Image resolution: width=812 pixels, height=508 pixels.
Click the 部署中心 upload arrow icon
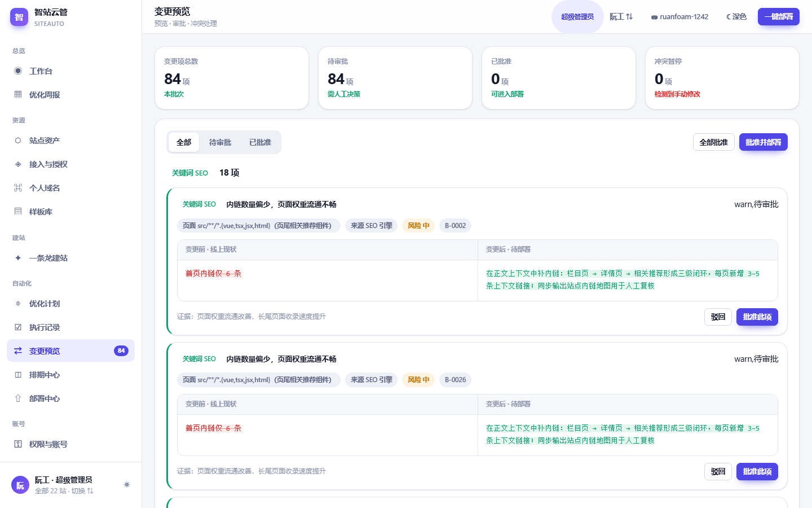[x=18, y=398]
